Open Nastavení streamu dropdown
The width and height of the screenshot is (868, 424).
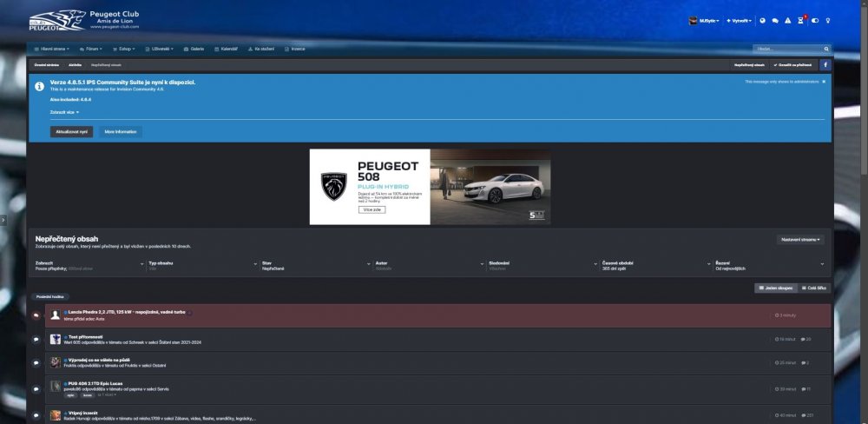click(x=800, y=240)
